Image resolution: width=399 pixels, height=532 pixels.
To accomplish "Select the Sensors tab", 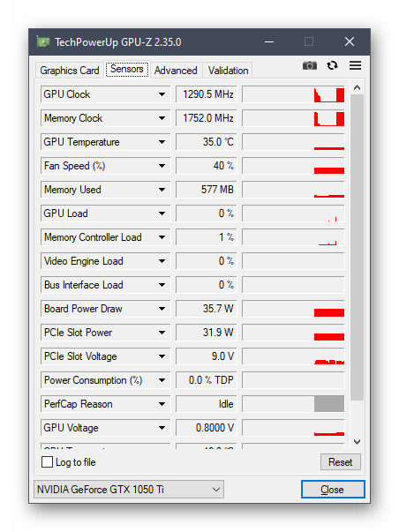I will pyautogui.click(x=127, y=69).
